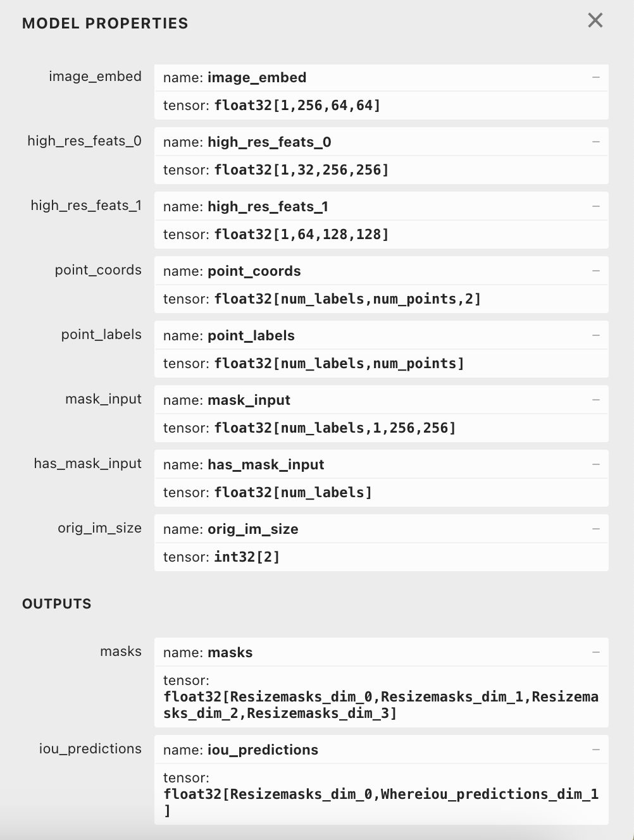This screenshot has width=634, height=840.
Task: Click the iou_predictions name value
Action: coord(263,750)
